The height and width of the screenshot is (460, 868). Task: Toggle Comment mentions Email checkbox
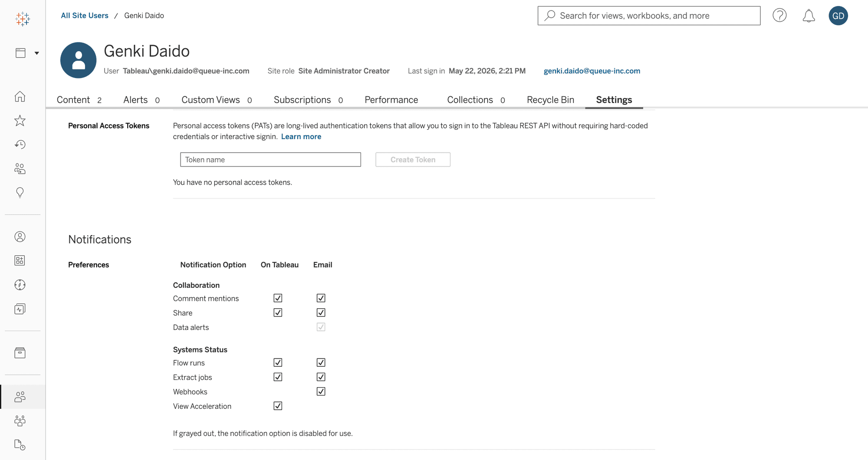[321, 298]
